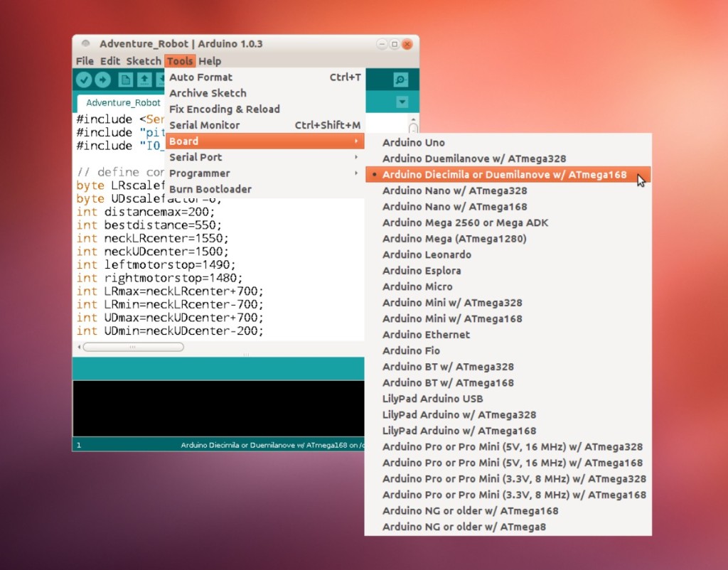
Task: Close the Tools menu
Action: click(x=180, y=61)
